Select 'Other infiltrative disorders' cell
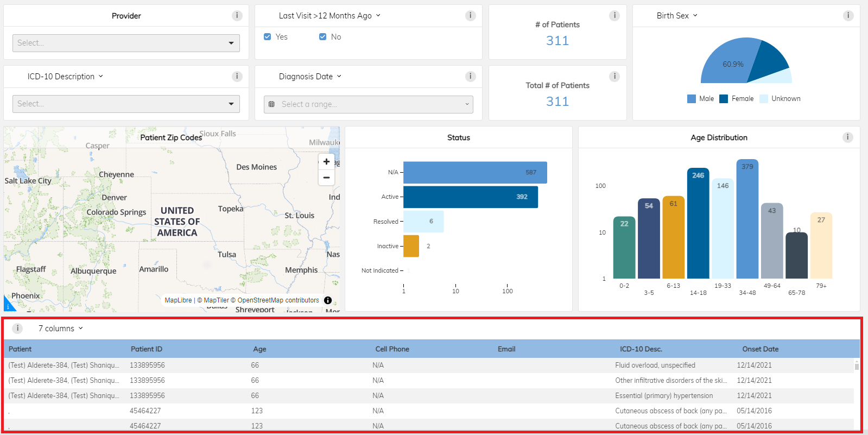Screen dimensions: 868x435 (x=671, y=381)
